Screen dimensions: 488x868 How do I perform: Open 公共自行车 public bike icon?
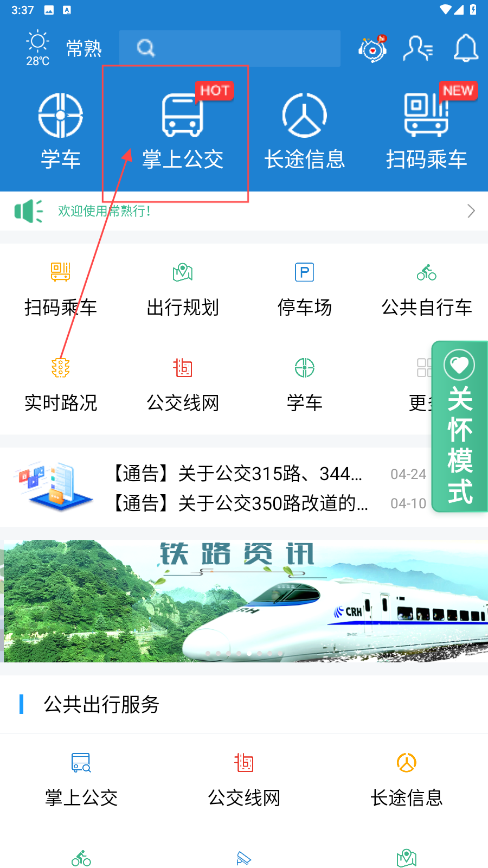tap(427, 290)
